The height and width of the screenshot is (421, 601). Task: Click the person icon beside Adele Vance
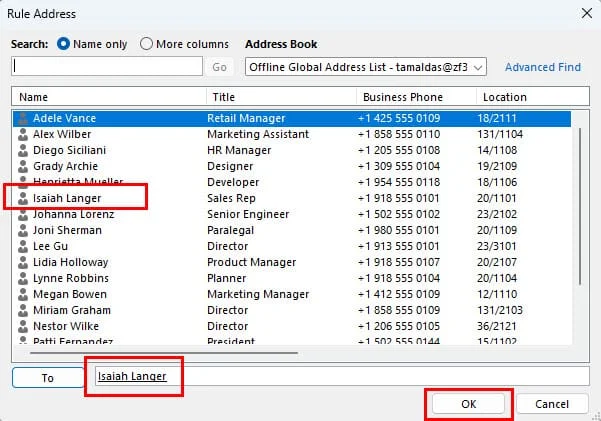23,118
